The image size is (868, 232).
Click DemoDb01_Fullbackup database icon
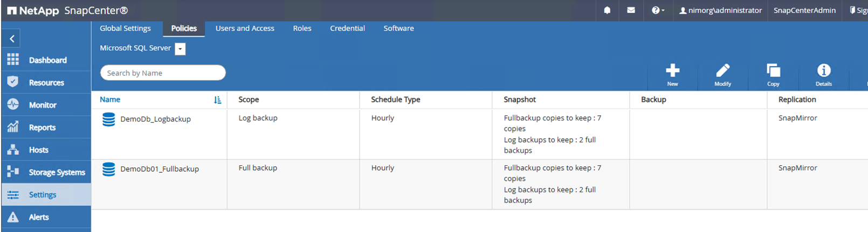pos(109,169)
